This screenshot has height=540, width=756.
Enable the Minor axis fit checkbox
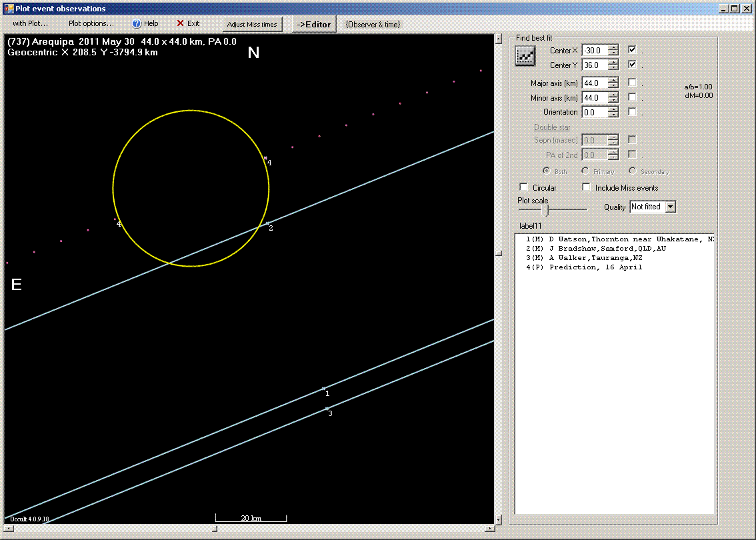click(632, 97)
